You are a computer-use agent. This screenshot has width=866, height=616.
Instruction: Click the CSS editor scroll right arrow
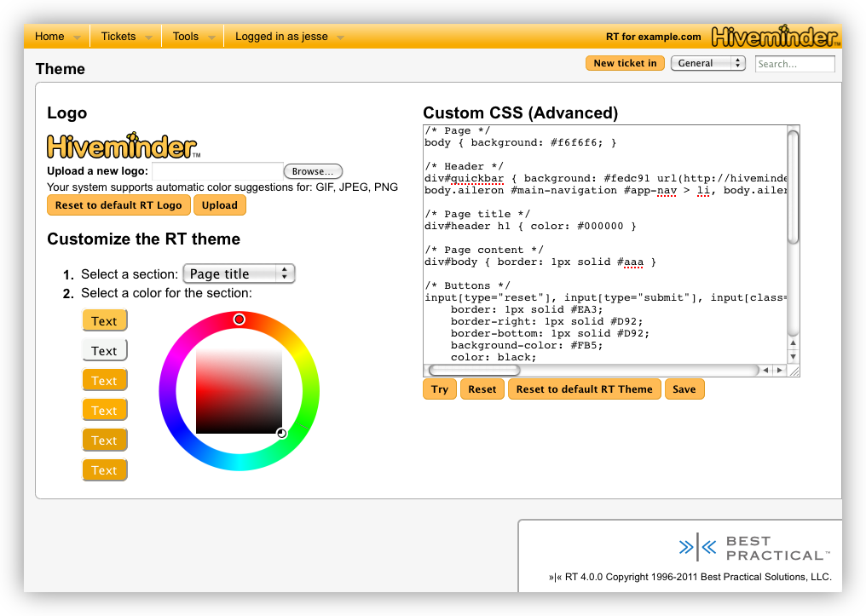click(x=779, y=371)
